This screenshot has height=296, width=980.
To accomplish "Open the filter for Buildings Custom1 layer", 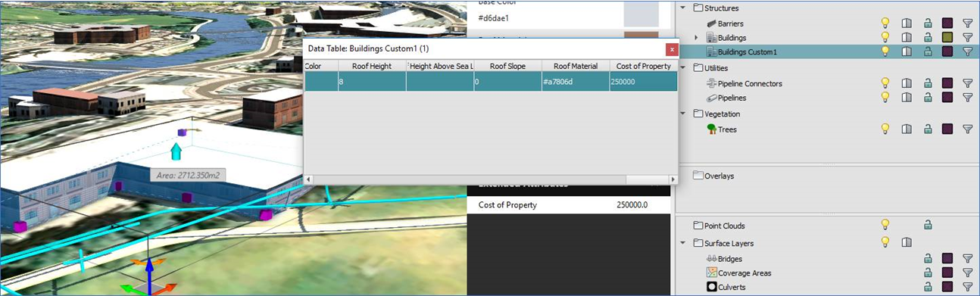I will 967,51.
